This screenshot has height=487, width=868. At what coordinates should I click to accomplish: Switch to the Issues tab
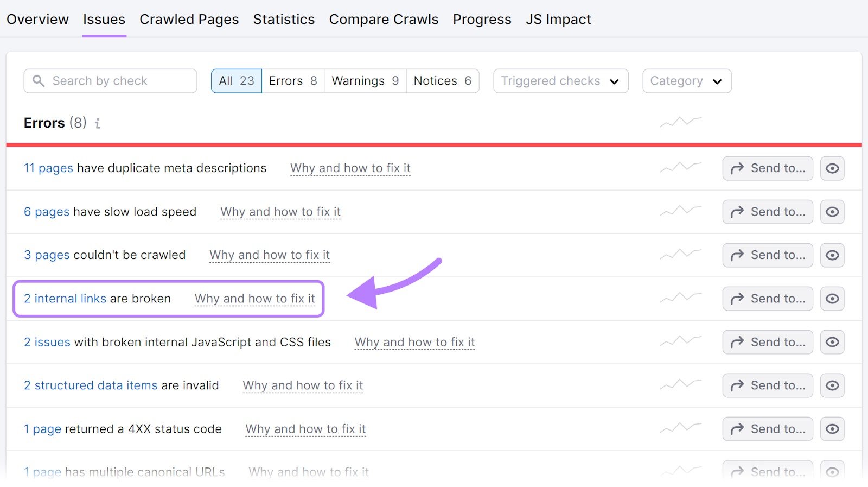pos(104,20)
